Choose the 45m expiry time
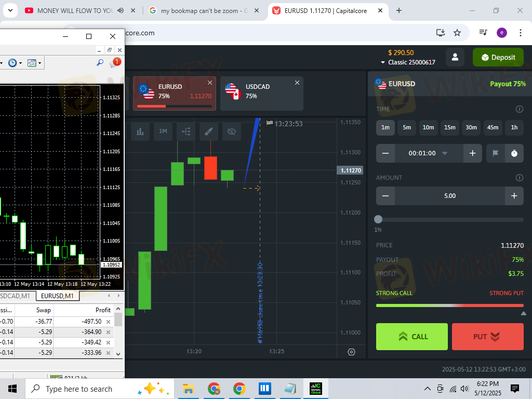Viewport: 532px width, 399px height. tap(493, 128)
